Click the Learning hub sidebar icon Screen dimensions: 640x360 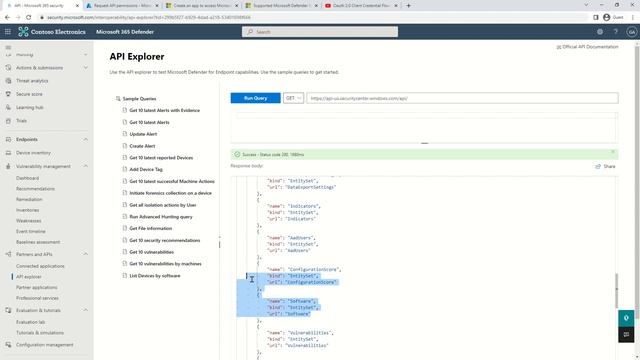[x=8, y=107]
